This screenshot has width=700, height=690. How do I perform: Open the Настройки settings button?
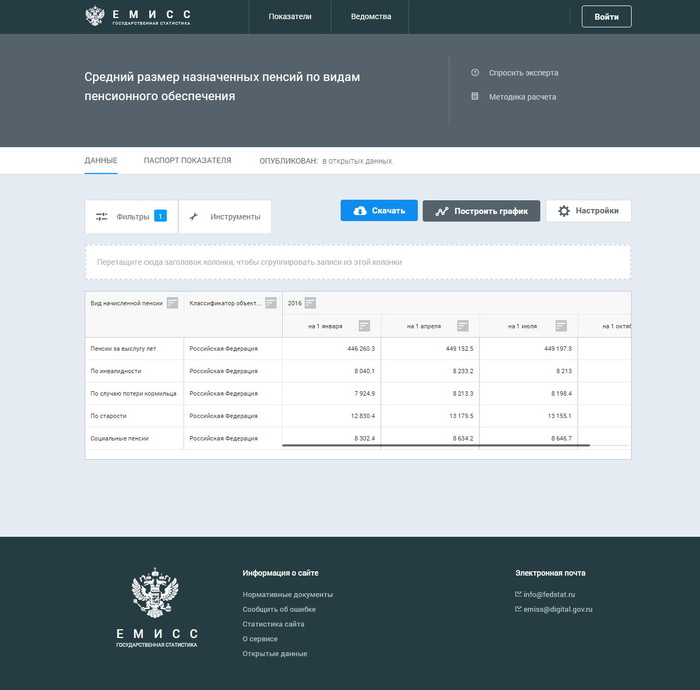click(x=588, y=211)
